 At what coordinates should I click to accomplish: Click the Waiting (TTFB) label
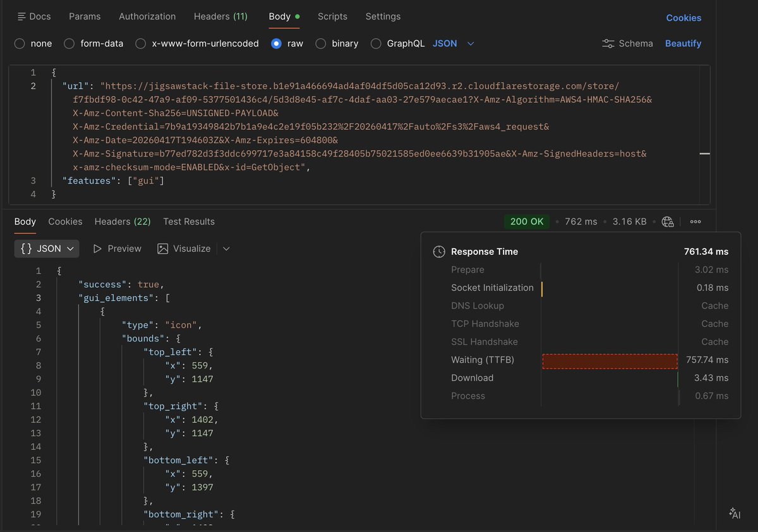coord(483,360)
